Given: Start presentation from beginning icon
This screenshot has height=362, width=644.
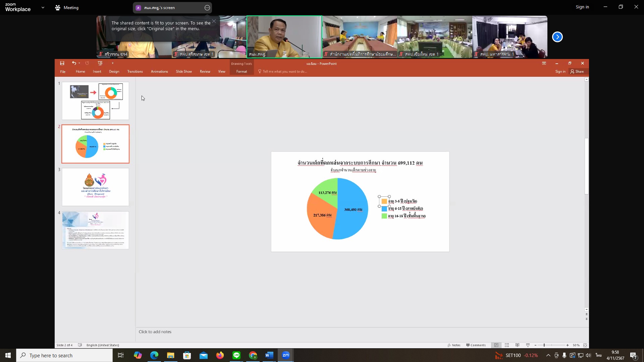Looking at the screenshot, I should [100, 63].
